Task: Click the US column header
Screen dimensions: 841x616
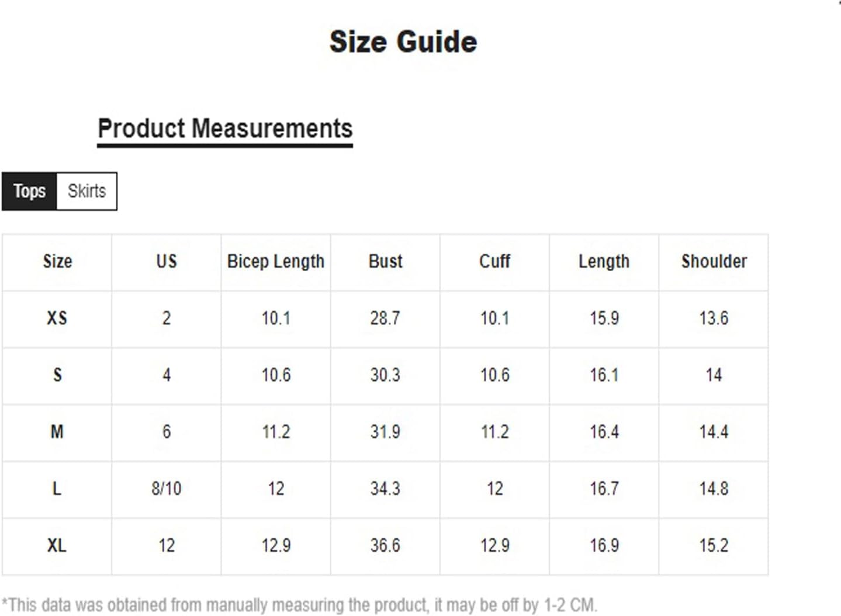Action: coord(167,261)
